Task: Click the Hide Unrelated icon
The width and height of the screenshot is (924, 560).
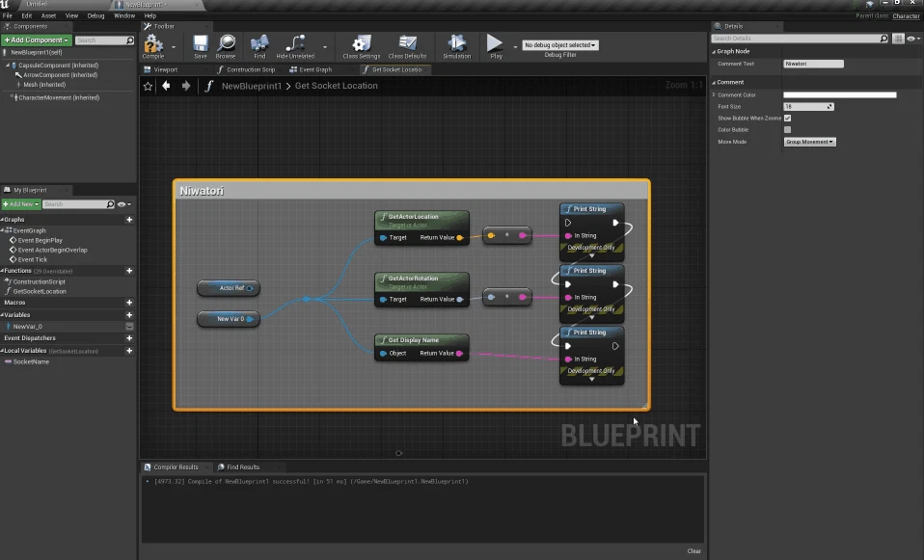Action: (x=295, y=46)
